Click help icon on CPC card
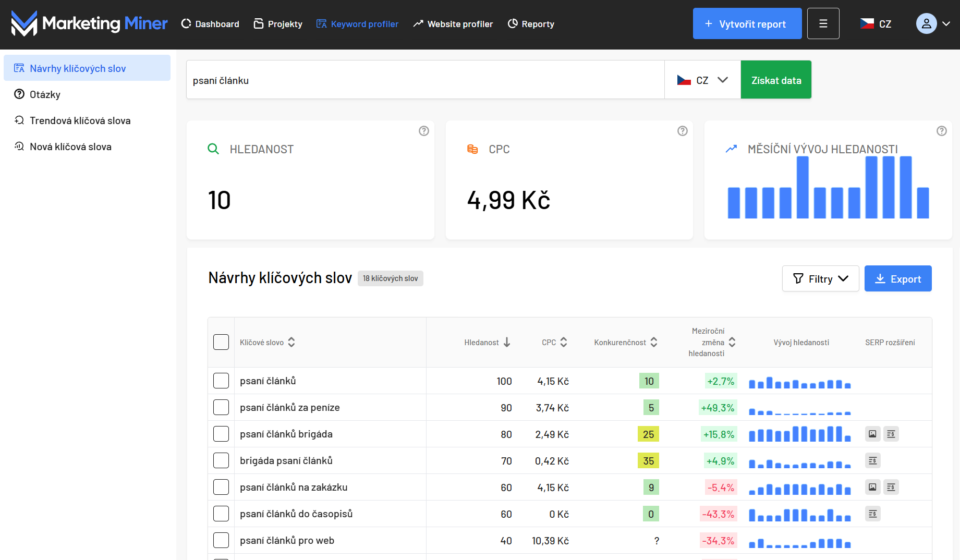960x560 pixels. tap(682, 131)
